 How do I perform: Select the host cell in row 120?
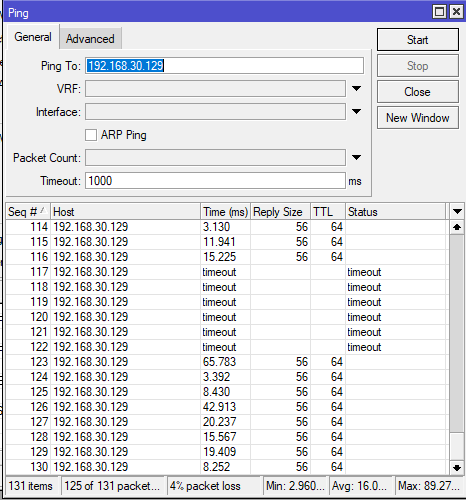(x=125, y=317)
